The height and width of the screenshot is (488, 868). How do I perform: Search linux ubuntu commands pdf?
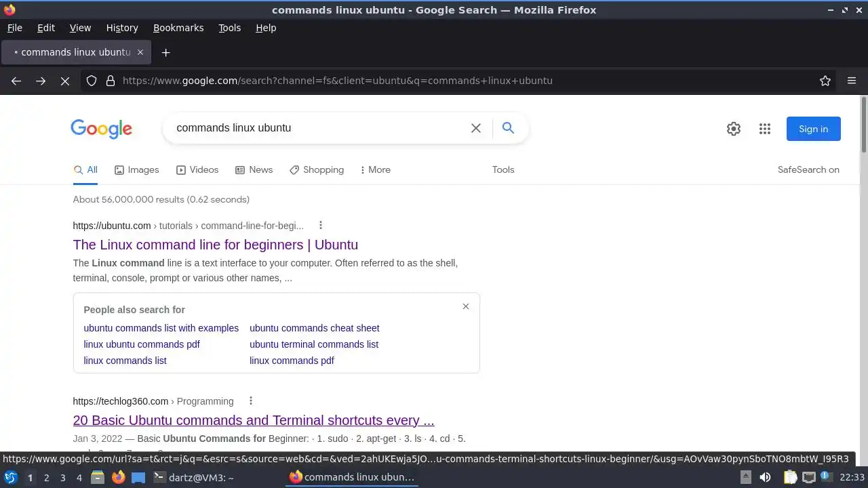(142, 344)
